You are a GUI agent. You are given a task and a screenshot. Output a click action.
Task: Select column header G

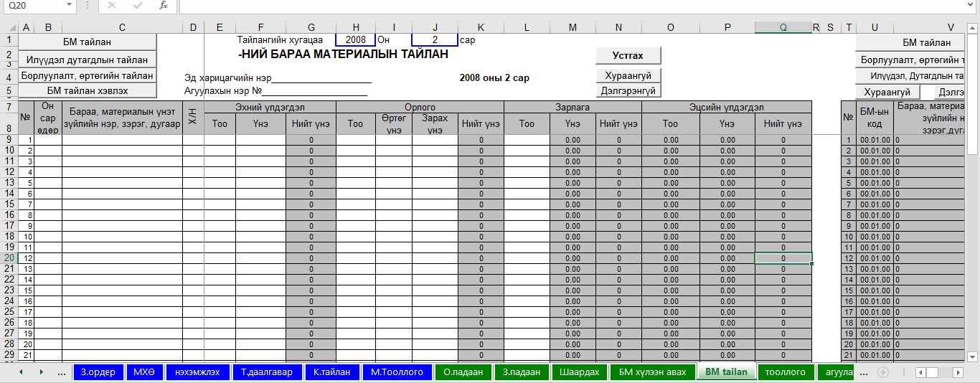click(x=310, y=28)
